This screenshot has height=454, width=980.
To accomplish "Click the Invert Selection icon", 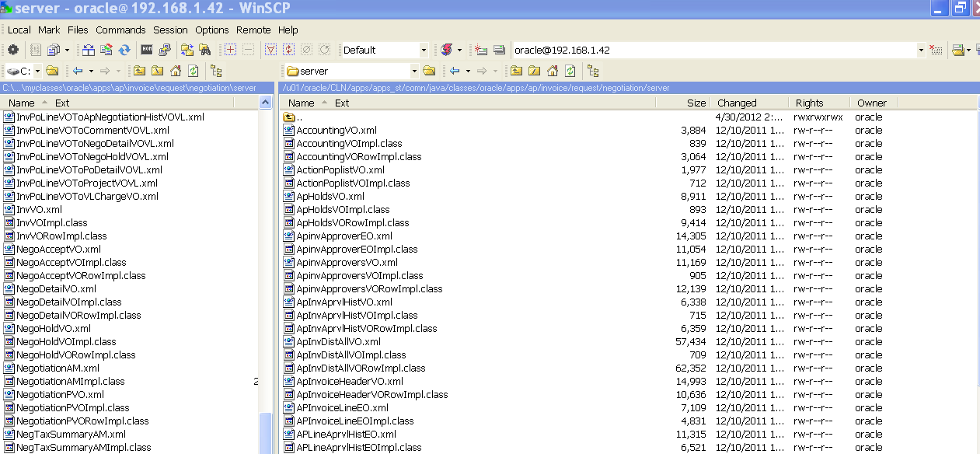I will tap(288, 50).
